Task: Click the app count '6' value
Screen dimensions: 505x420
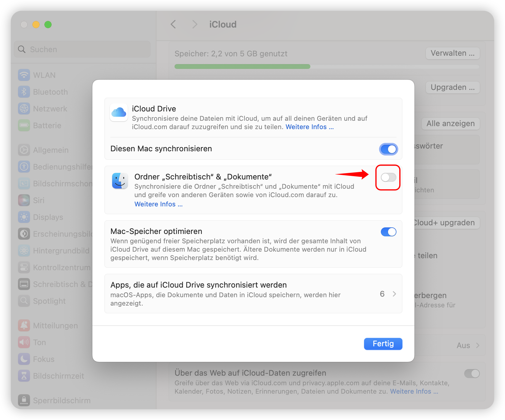Action: [382, 294]
